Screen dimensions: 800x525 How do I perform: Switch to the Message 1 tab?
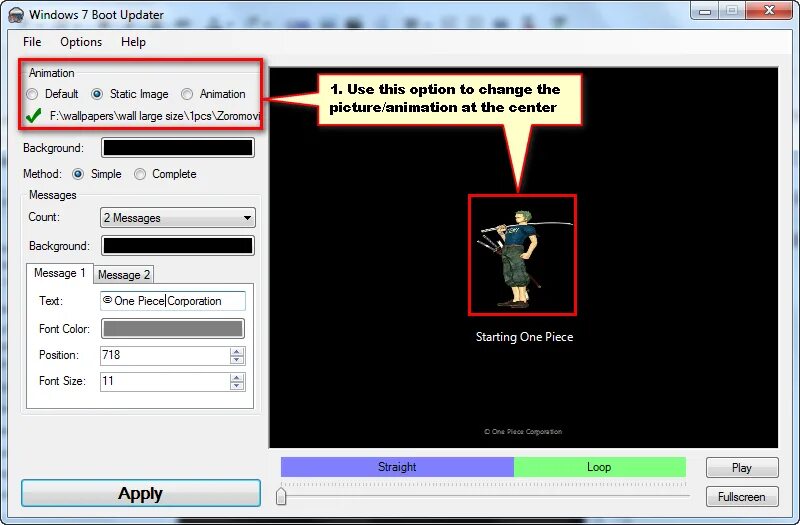point(60,273)
